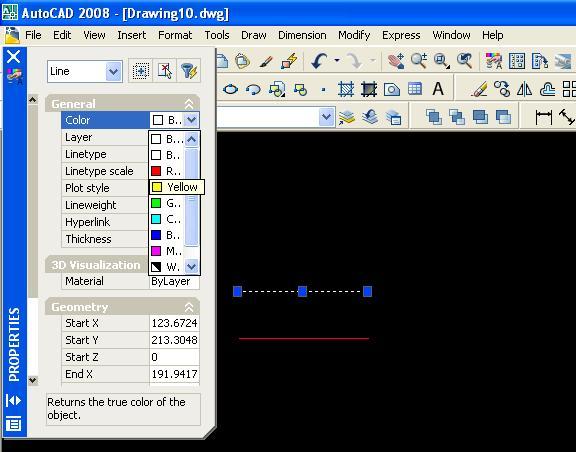
Task: Select the Hatch tool
Action: tap(346, 89)
